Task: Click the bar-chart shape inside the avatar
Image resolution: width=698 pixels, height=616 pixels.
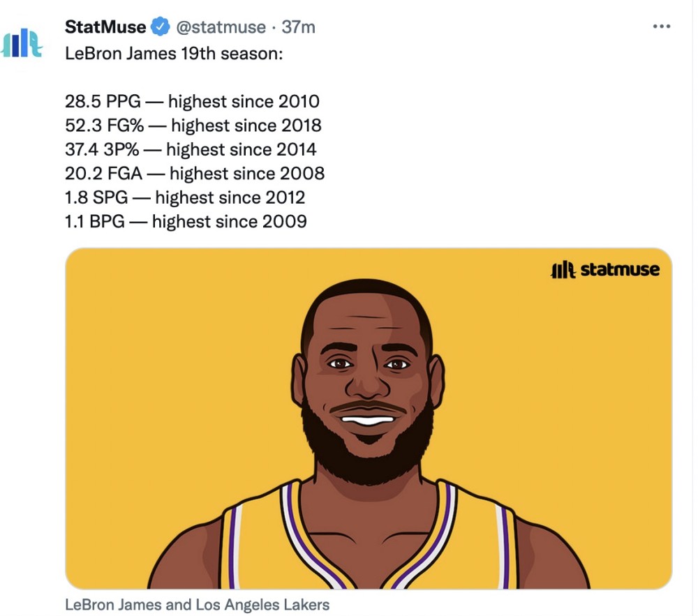Action: tap(15, 43)
